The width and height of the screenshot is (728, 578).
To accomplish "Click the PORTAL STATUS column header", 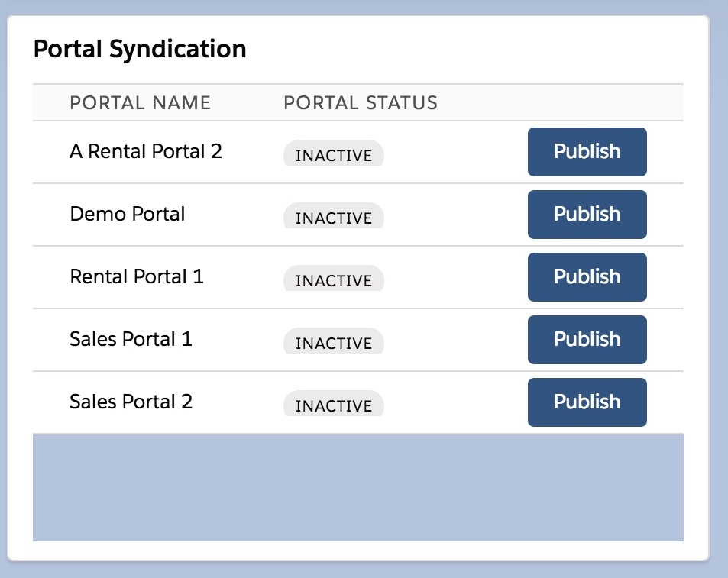I will click(x=361, y=102).
